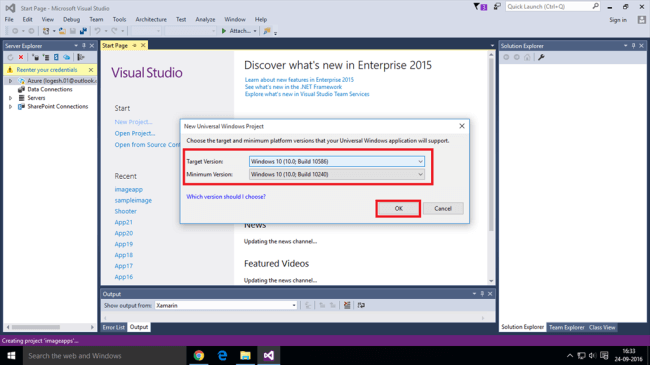The height and width of the screenshot is (365, 650).
Task: Open the Target Version dropdown
Action: coord(337,161)
